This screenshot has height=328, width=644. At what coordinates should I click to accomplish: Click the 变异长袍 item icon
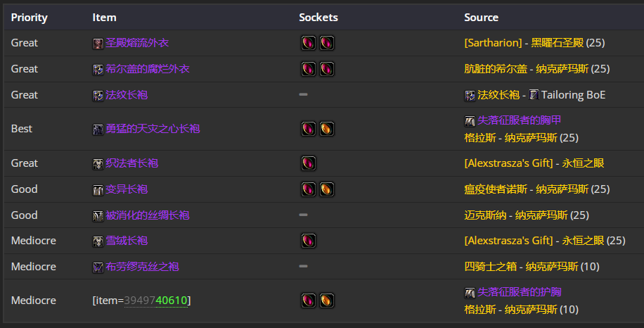98,190
